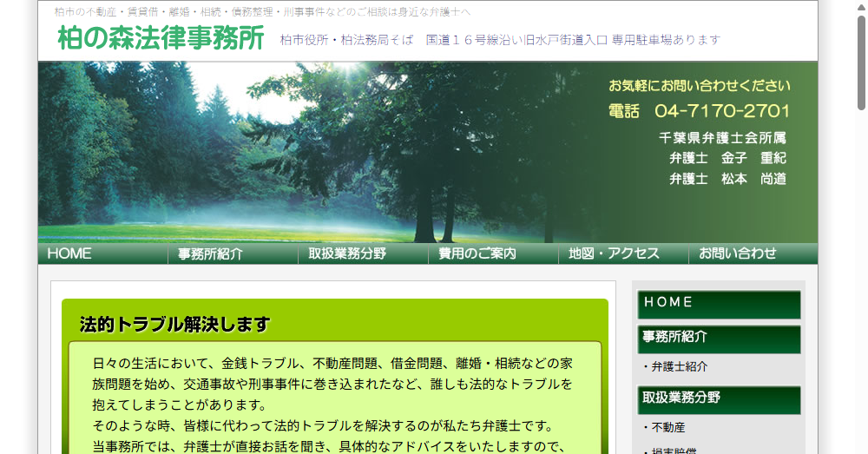The width and height of the screenshot is (868, 454).
Task: Select 事務所紹介 in the top navigation bar
Action: (211, 253)
